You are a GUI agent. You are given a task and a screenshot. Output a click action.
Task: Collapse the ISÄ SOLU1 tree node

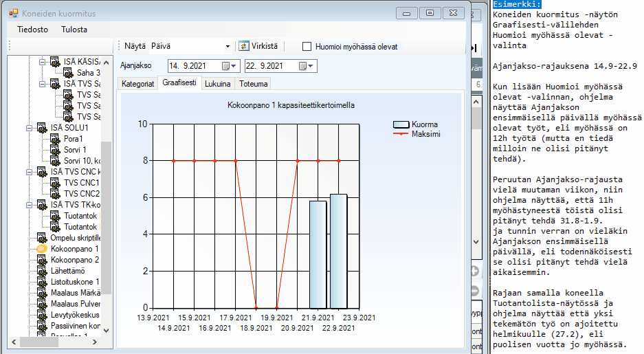click(x=29, y=128)
